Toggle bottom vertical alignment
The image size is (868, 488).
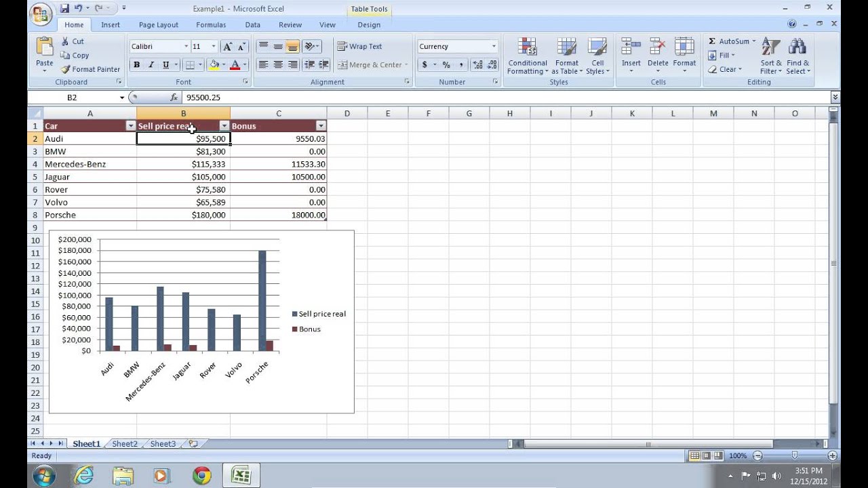[x=292, y=47]
